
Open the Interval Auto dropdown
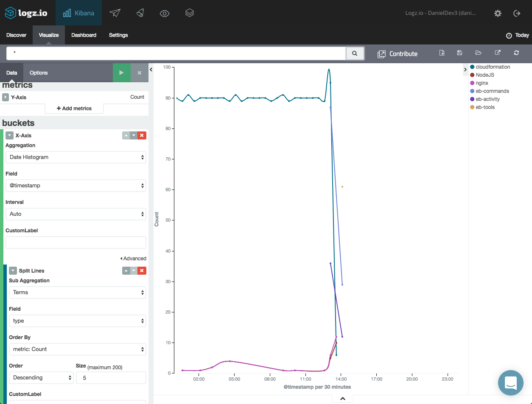(76, 214)
